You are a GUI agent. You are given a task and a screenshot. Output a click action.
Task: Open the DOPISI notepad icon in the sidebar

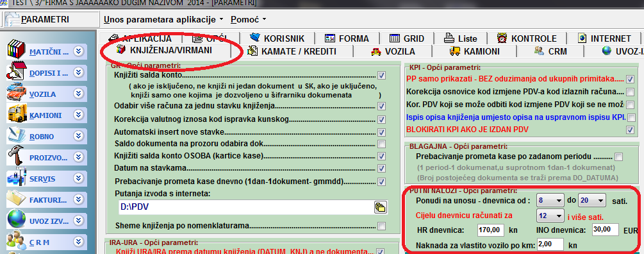(17, 71)
